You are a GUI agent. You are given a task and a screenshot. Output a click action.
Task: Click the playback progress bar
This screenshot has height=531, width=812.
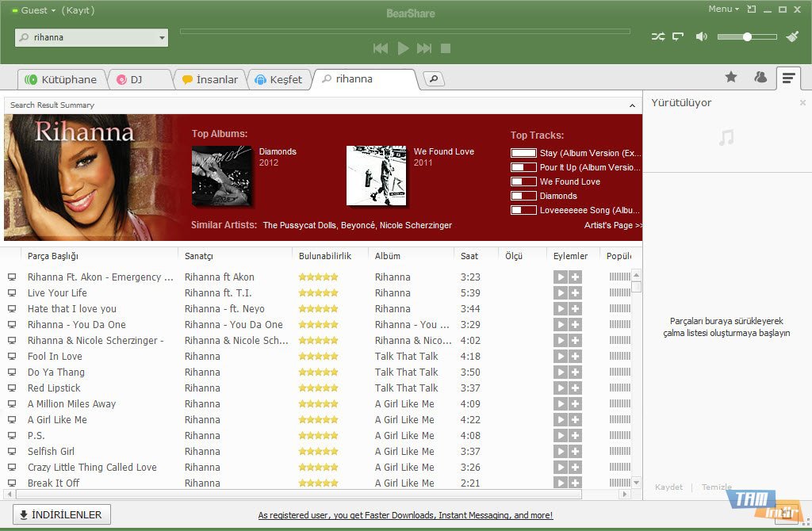tap(405, 31)
